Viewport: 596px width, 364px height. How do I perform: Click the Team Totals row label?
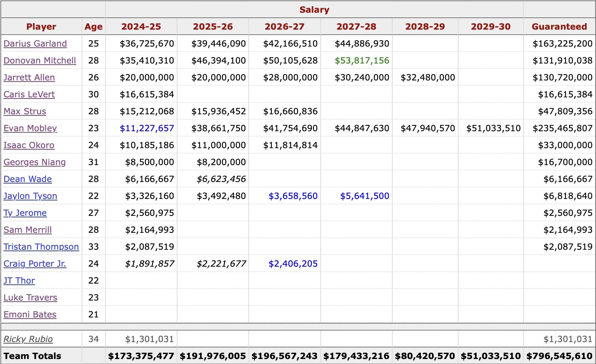tap(32, 356)
